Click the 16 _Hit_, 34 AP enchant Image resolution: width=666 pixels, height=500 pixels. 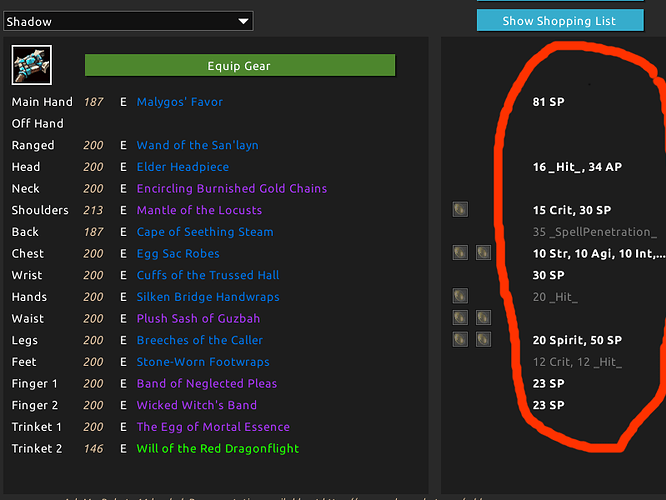(578, 167)
